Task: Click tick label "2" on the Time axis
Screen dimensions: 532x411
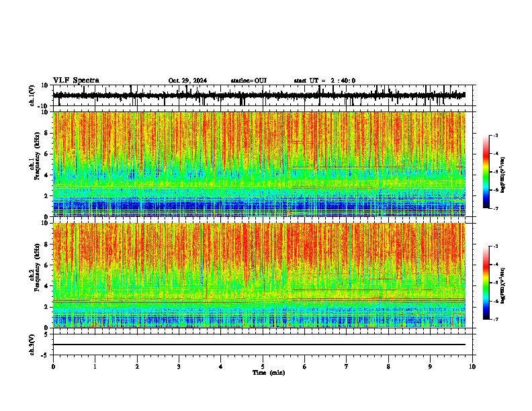Action: (137, 367)
